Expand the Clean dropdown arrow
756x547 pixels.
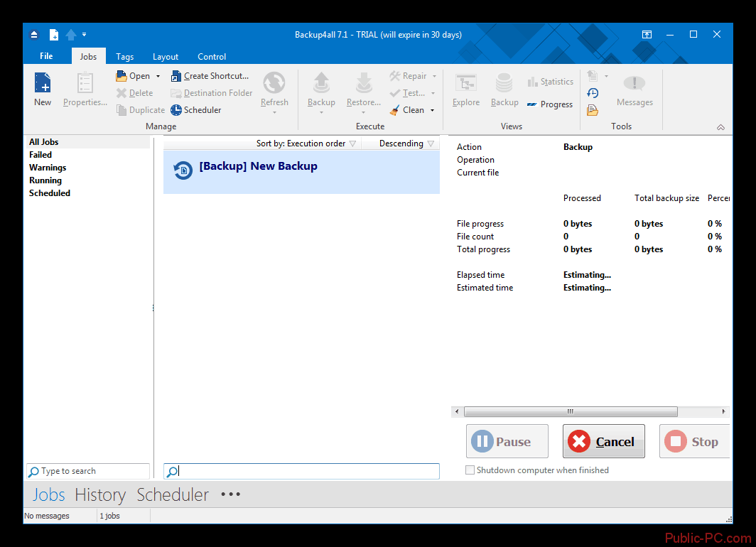click(x=433, y=110)
